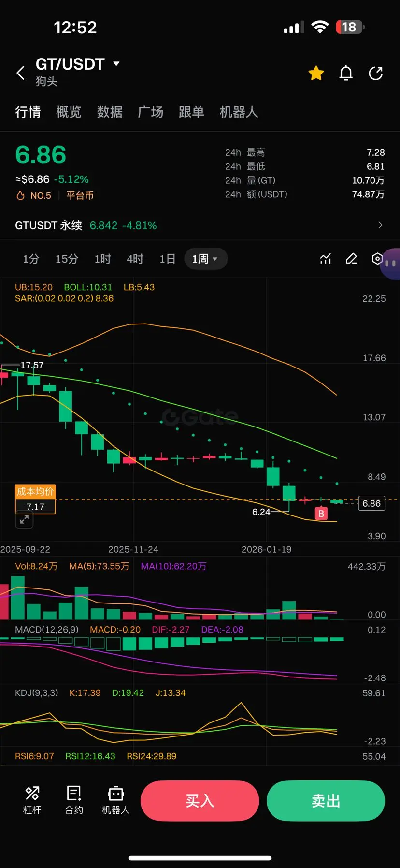The width and height of the screenshot is (400, 868).
Task: Expand the GT/USDT pair dropdown
Action: click(x=116, y=63)
